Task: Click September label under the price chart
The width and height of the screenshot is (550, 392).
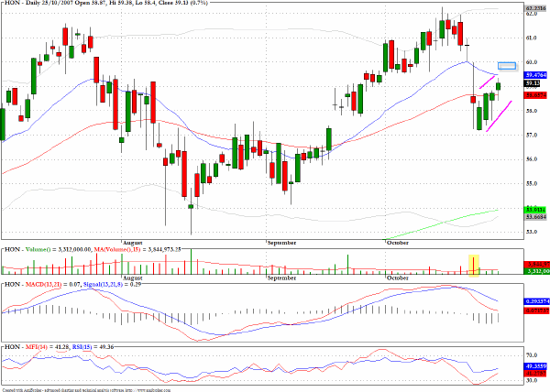Action: pos(282,243)
